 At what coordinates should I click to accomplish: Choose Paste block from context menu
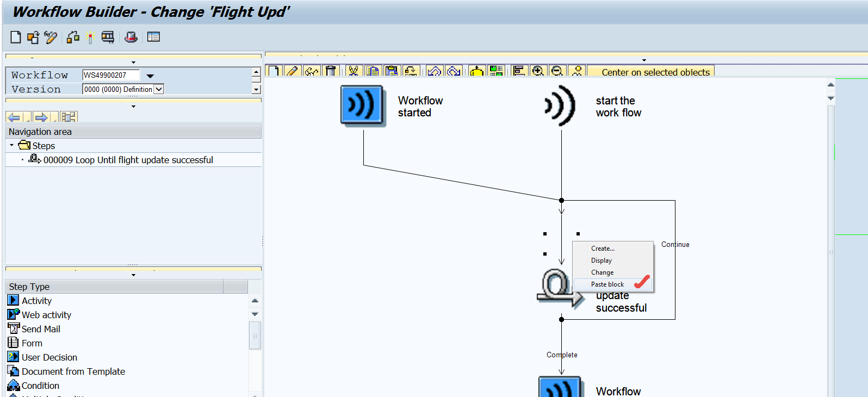[607, 284]
